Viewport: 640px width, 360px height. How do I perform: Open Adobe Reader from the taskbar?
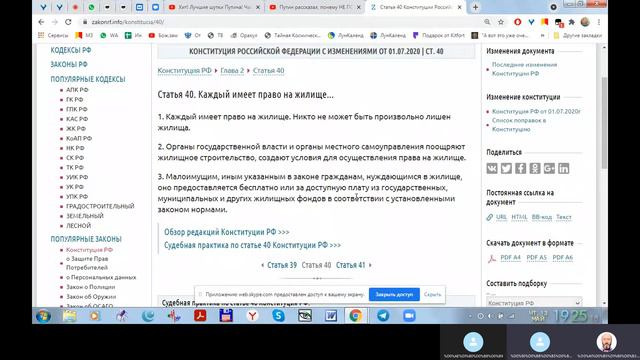[x=200, y=316]
